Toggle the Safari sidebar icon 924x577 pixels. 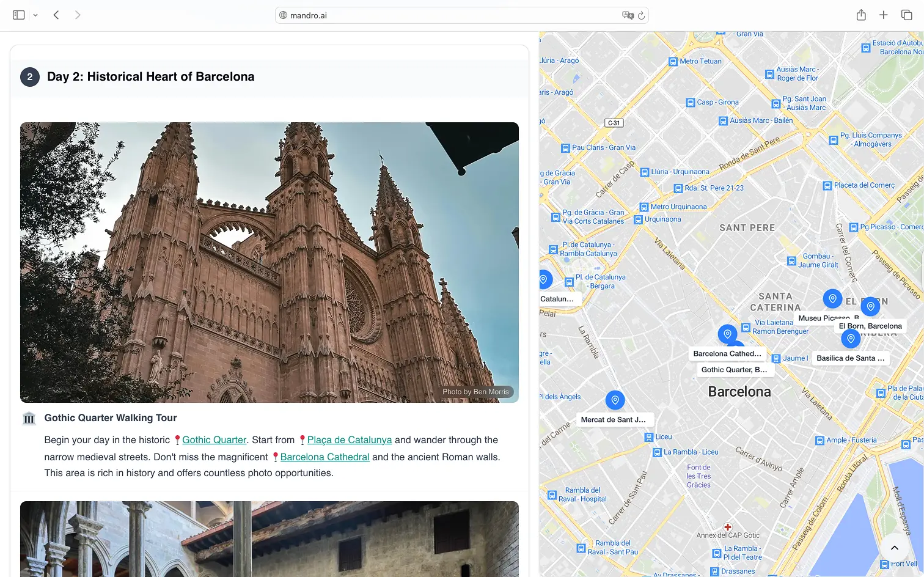[x=18, y=15]
